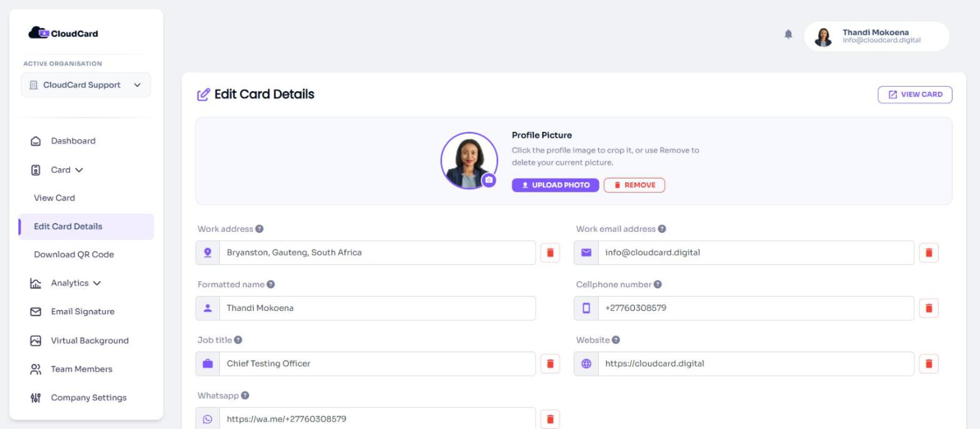Image resolution: width=980 pixels, height=429 pixels.
Task: Focus the Work email address input
Action: point(756,253)
